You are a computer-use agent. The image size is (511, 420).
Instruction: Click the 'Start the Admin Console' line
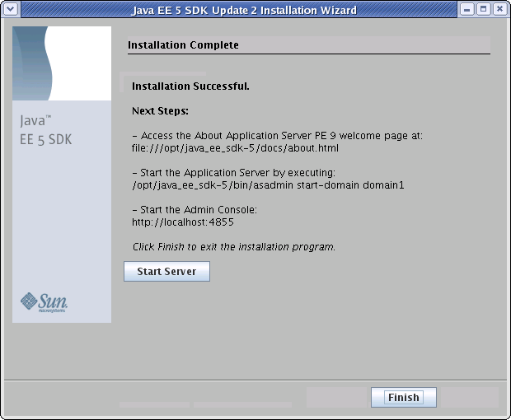click(195, 210)
